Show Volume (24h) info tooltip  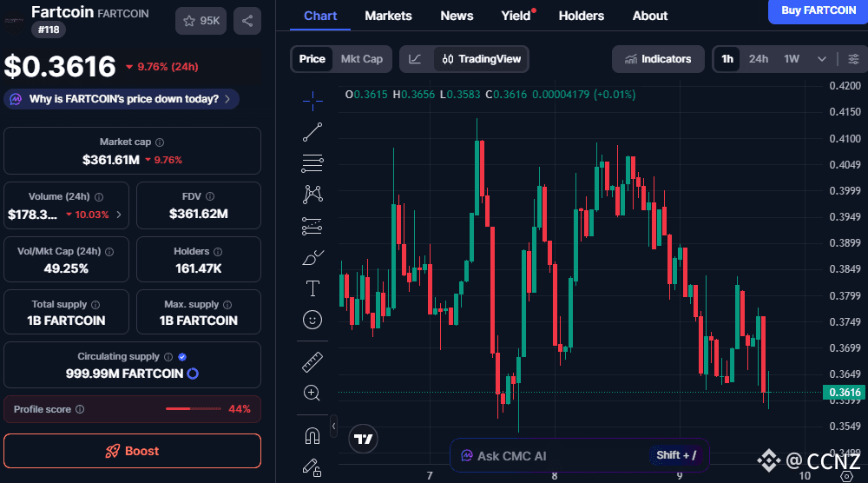pos(99,196)
